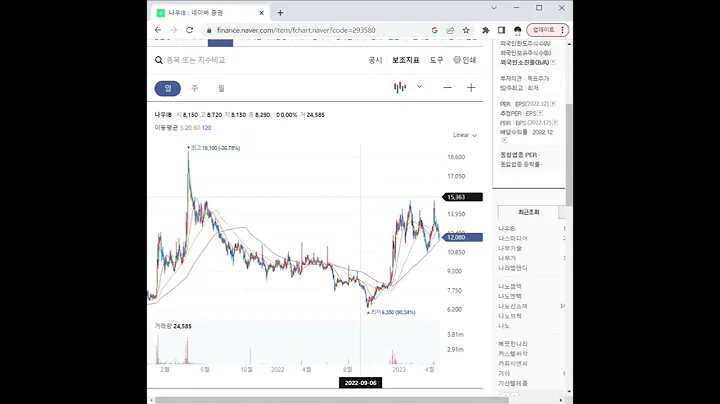Click the 2022-09-06 date label
This screenshot has height=404, width=720.
tap(360, 383)
